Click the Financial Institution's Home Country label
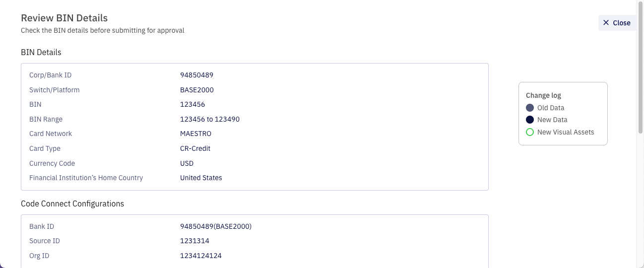Viewport: 644px width, 268px height. point(86,178)
